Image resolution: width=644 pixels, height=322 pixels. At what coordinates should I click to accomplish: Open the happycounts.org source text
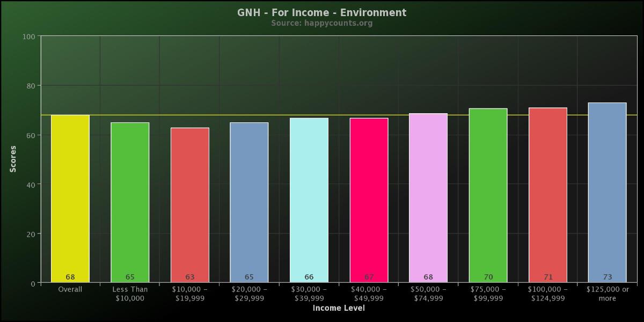(322, 23)
